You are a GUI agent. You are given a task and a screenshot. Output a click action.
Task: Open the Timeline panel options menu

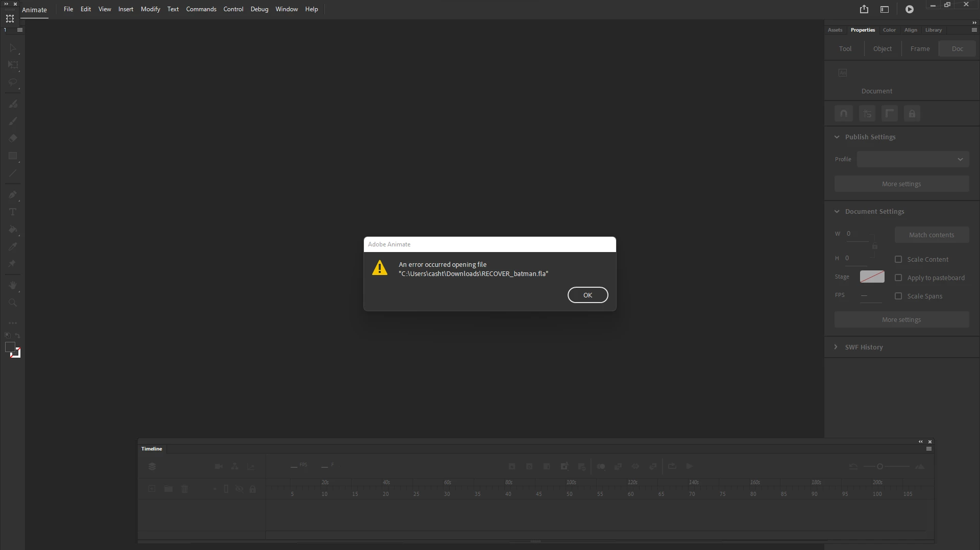pos(929,449)
